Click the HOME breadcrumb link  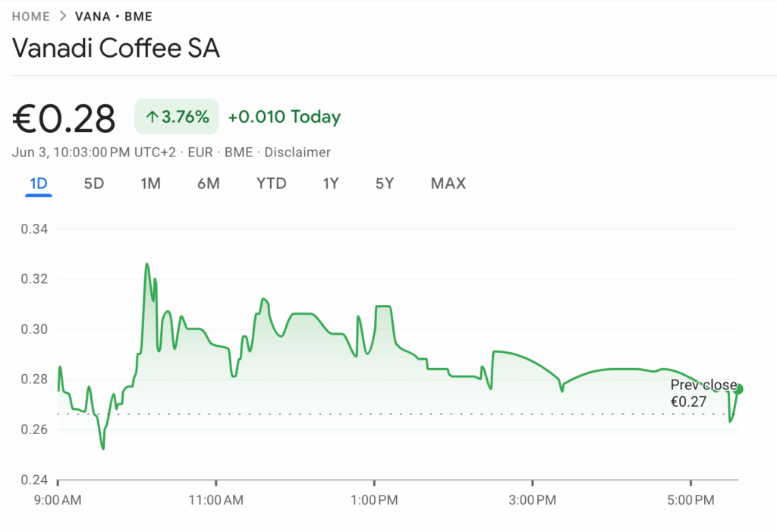tap(30, 17)
